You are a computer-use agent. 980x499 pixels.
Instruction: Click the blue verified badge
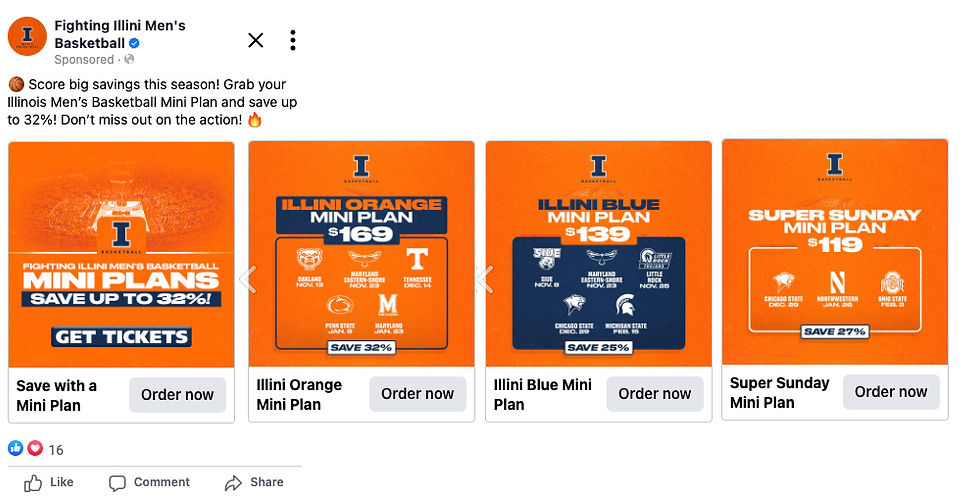[134, 43]
